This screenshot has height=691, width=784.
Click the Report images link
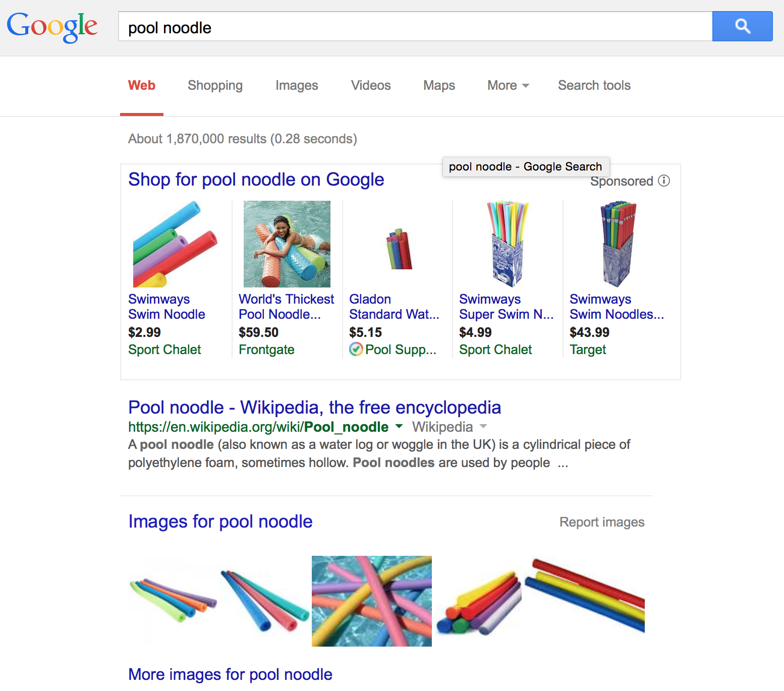tap(601, 522)
